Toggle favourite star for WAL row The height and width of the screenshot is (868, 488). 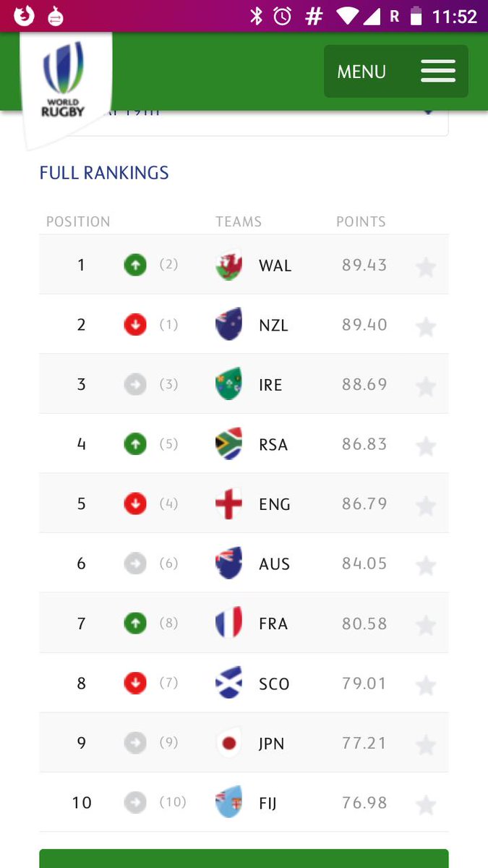tap(426, 267)
